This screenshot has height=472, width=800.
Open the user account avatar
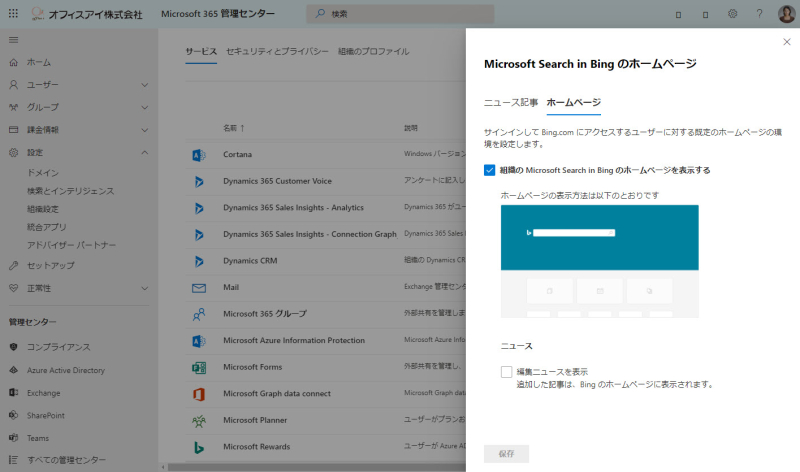786,14
